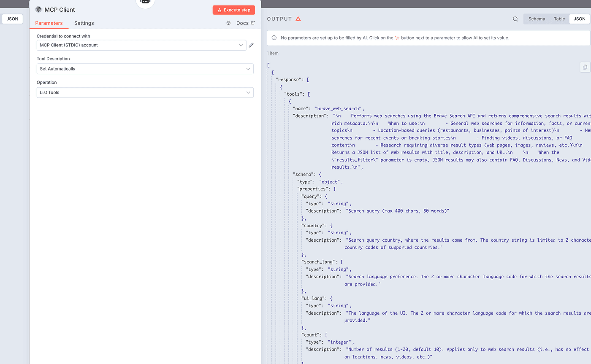Open the Operation dropdown showing List Tools

pos(145,92)
